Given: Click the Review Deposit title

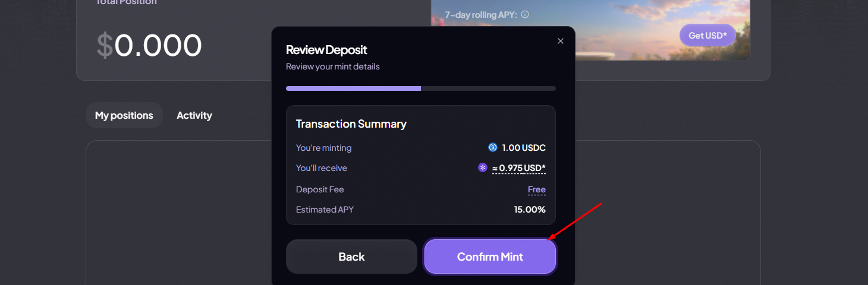Looking at the screenshot, I should [x=326, y=50].
